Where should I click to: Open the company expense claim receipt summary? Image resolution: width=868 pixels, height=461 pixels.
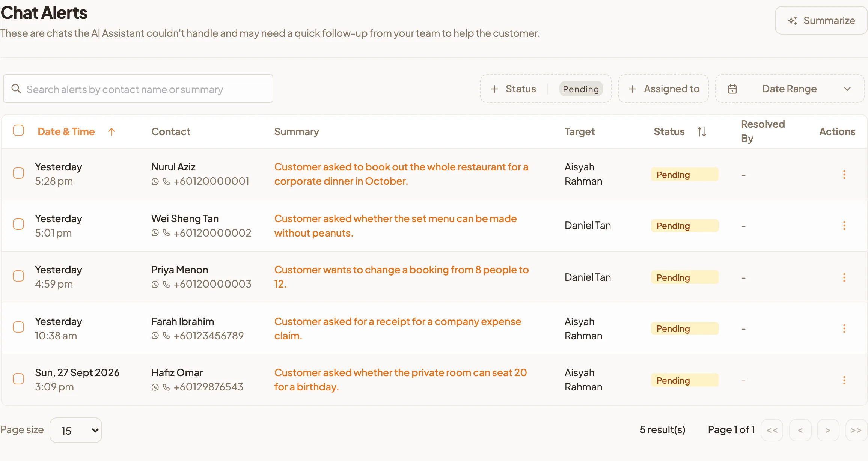pyautogui.click(x=398, y=328)
